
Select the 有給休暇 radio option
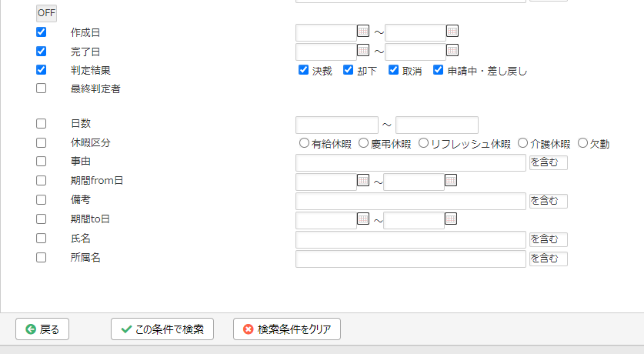(304, 143)
